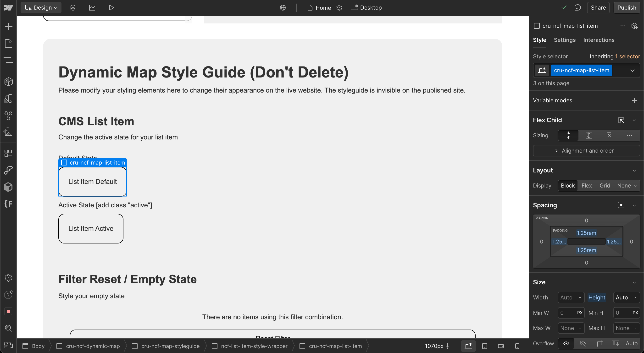The image size is (644, 353).
Task: Open the style selector dropdown chevron
Action: coord(632,71)
